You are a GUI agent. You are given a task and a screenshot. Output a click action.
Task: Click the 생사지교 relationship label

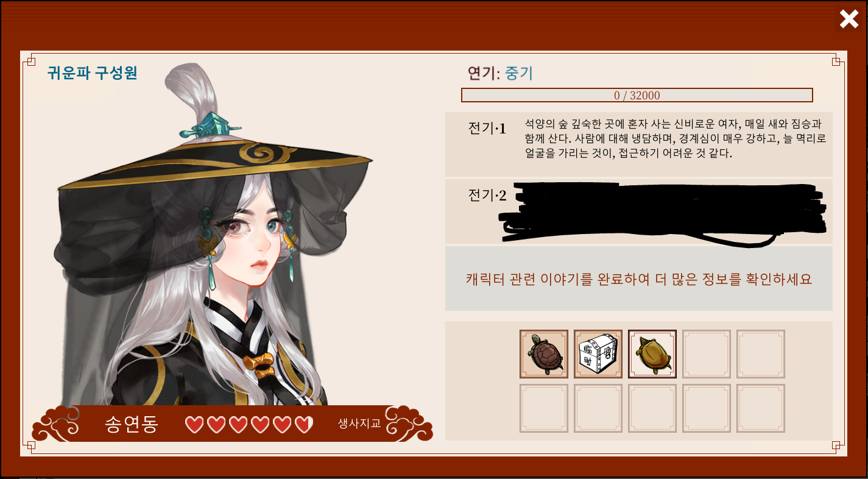[x=359, y=424]
